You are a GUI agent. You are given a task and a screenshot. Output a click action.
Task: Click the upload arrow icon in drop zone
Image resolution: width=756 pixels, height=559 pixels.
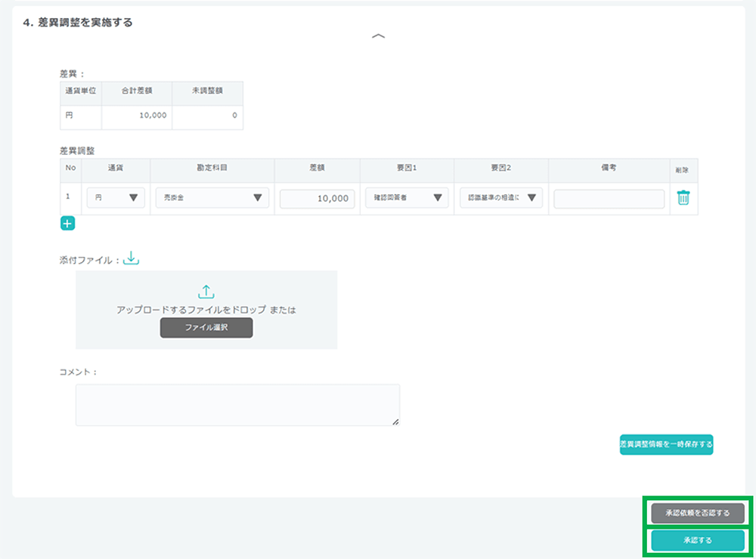pyautogui.click(x=206, y=292)
